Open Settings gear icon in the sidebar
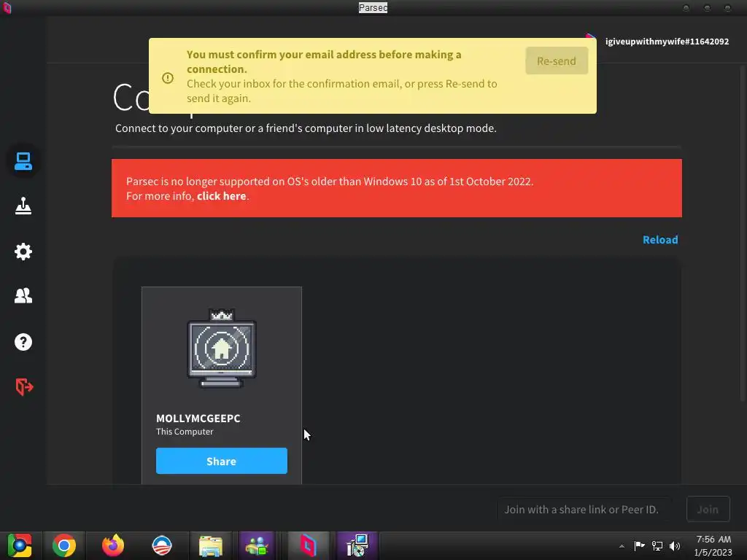 (x=23, y=251)
